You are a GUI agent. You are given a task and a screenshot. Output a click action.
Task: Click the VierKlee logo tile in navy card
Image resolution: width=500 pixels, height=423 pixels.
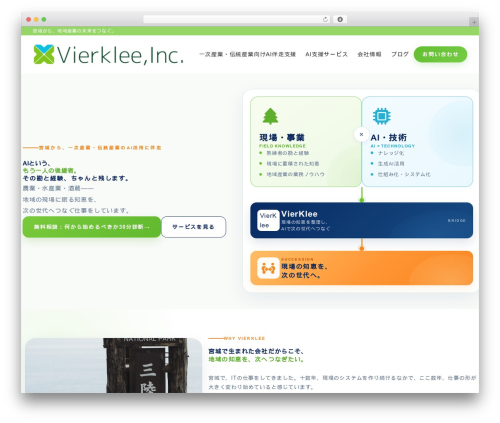pyautogui.click(x=268, y=220)
